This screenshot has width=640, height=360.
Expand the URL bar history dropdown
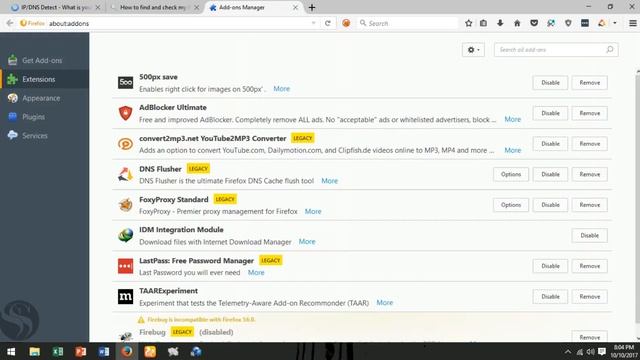point(313,23)
